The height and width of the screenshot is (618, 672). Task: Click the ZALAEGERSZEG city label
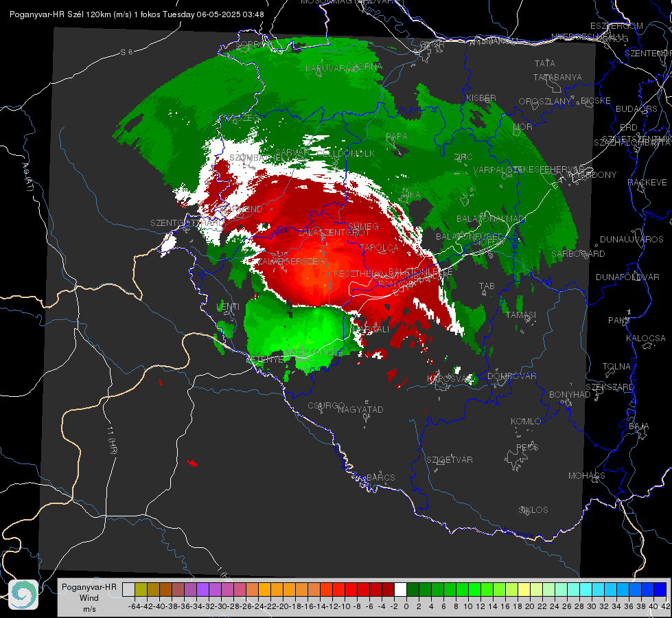point(290,261)
